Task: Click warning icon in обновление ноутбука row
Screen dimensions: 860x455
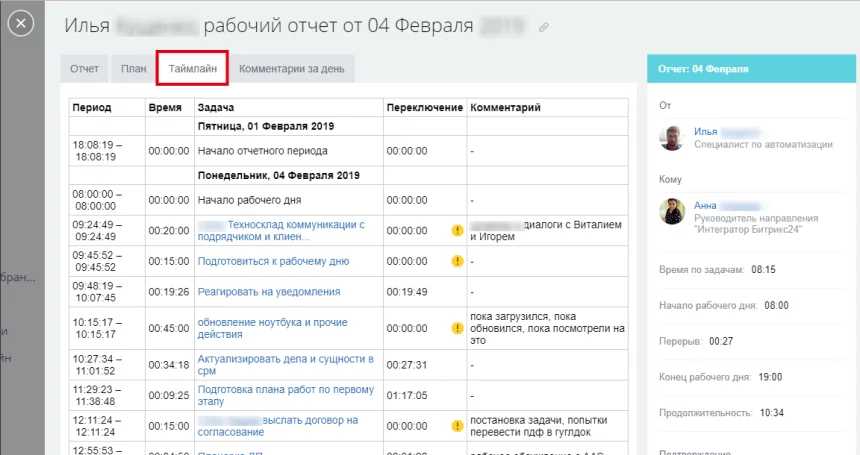Action: click(x=457, y=328)
